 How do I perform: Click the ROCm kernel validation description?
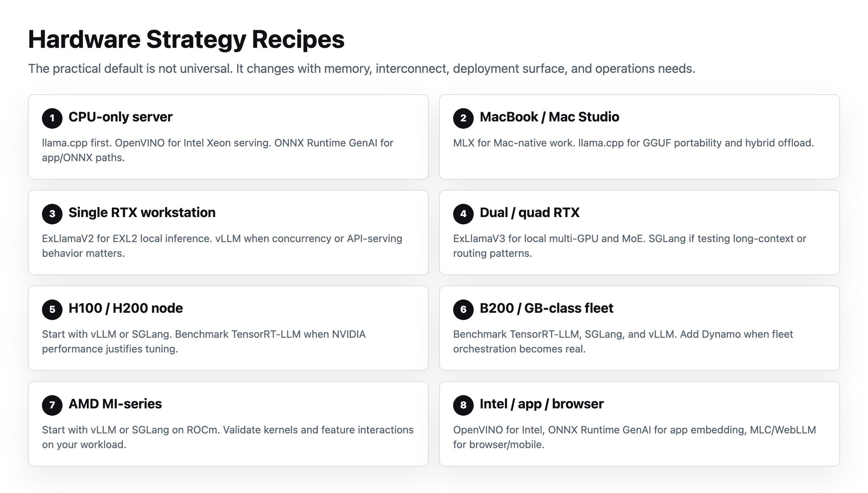tap(228, 437)
